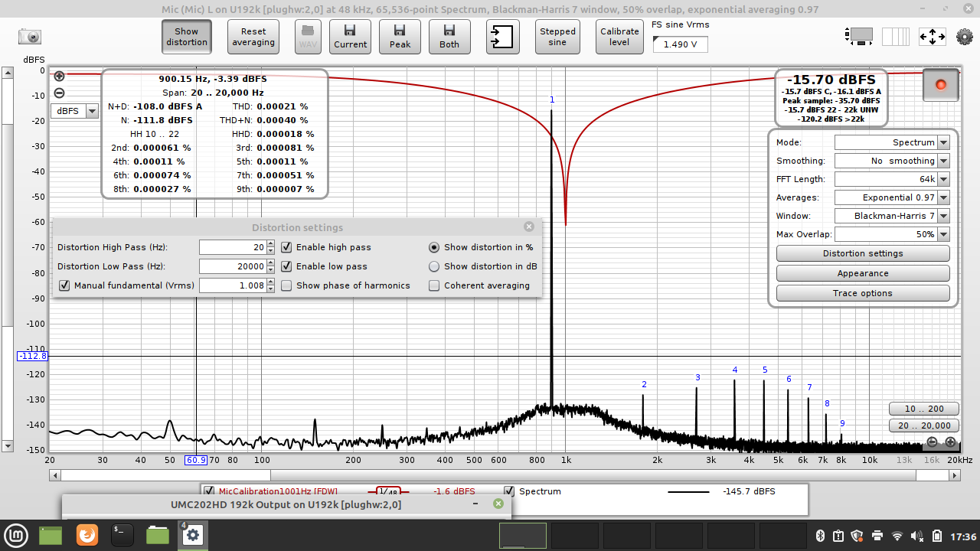Click the battery tray icon
The height and width of the screenshot is (551, 980).
point(937,536)
